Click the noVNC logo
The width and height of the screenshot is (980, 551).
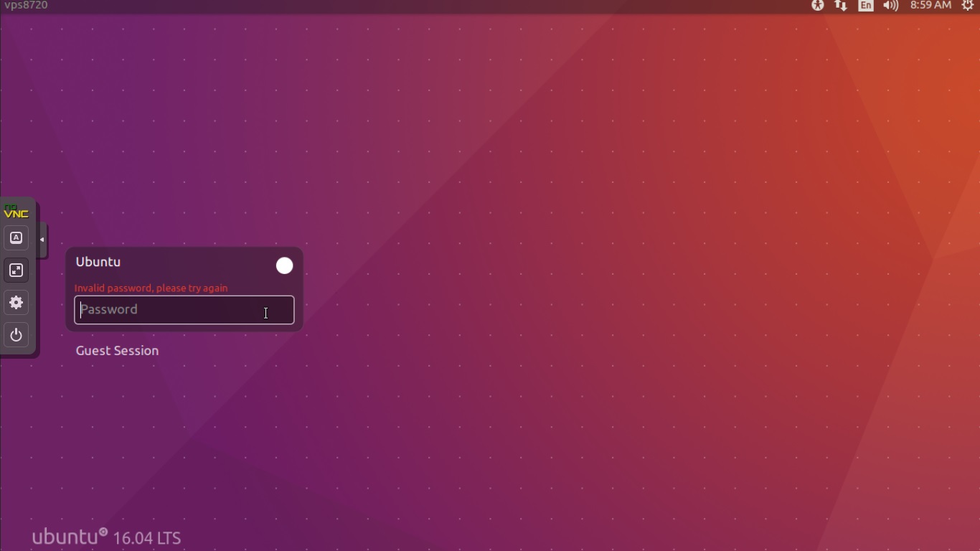pos(16,212)
